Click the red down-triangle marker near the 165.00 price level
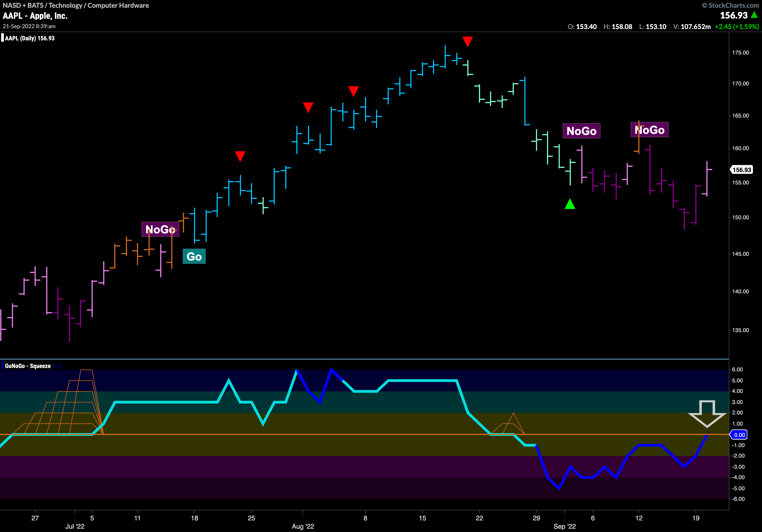Screen dimensions: 762x532 pos(308,107)
